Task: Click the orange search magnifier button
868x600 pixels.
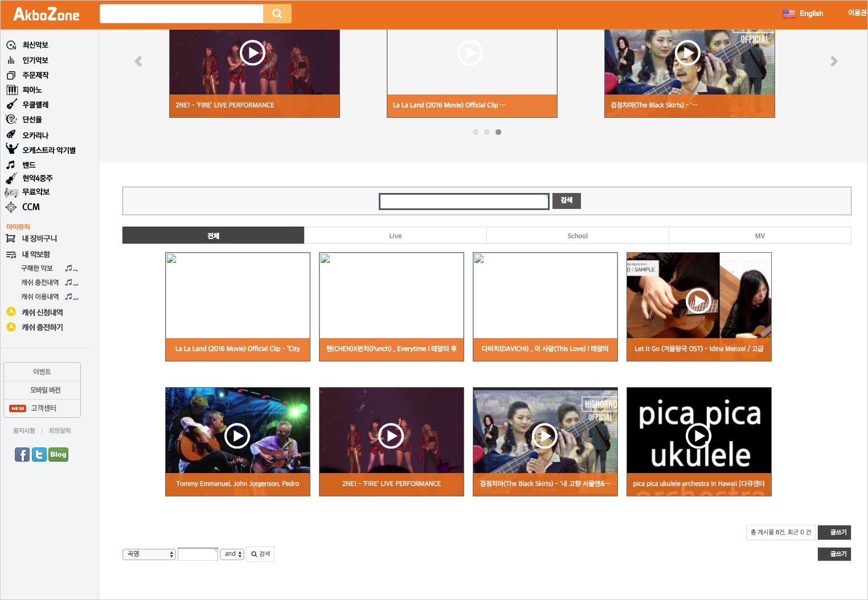Action: point(277,14)
